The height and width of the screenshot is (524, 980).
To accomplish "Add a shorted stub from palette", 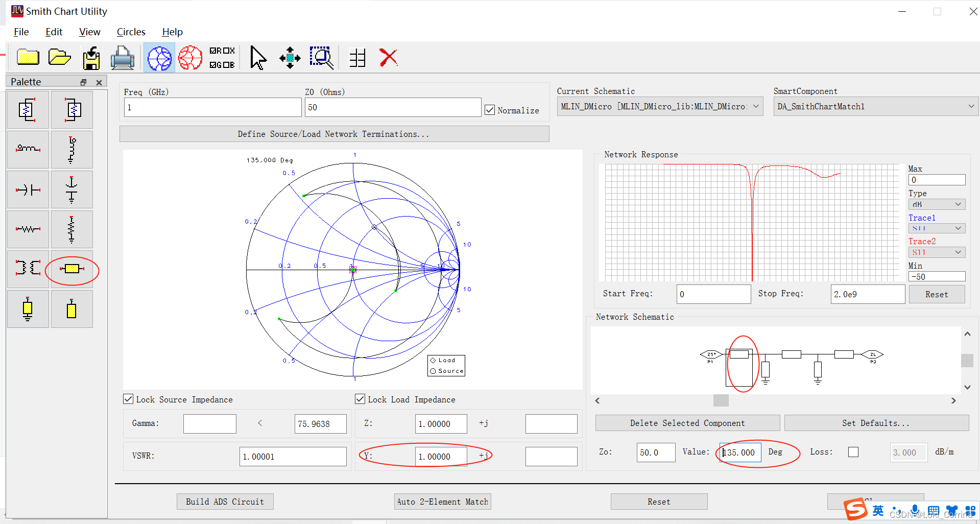I will (x=28, y=309).
